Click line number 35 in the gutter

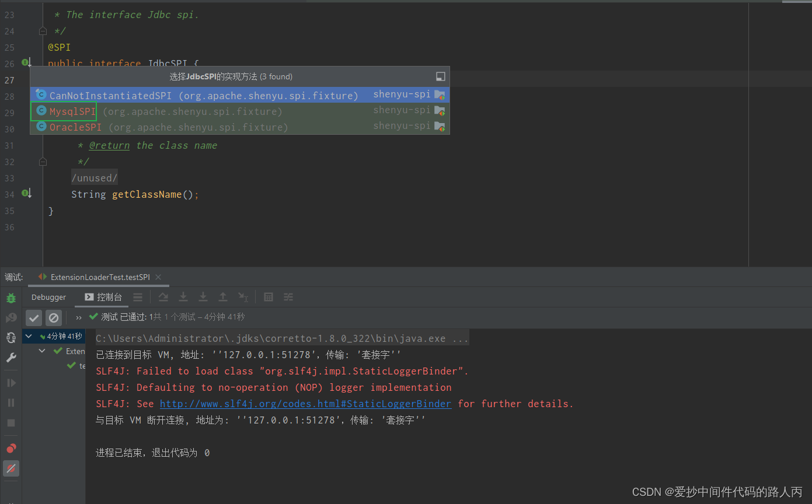9,211
